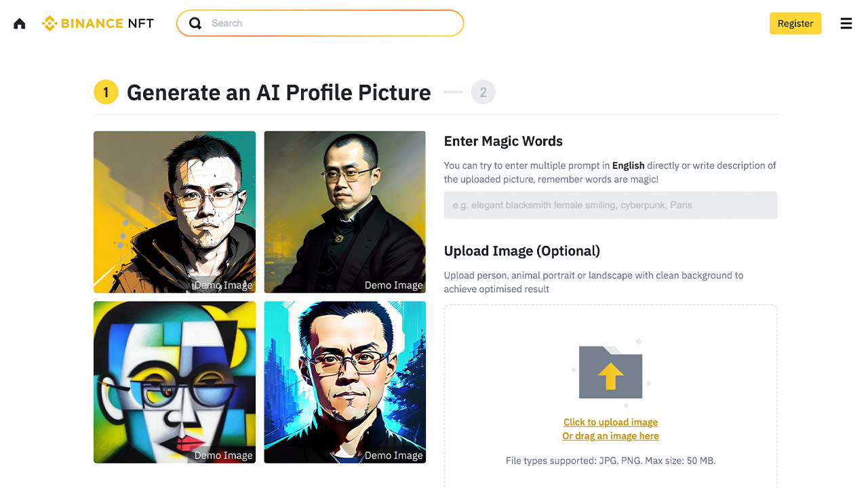This screenshot has height=488, width=868.
Task: Click the Upload Image (Optional) heading
Action: tap(522, 251)
